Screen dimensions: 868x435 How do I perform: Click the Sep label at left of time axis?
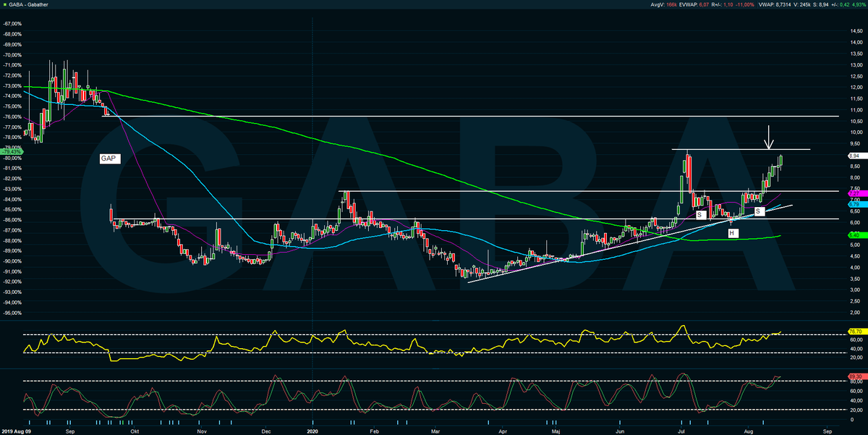[69, 430]
